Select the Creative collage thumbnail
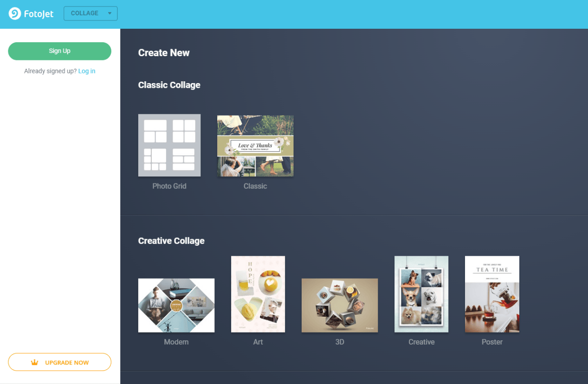 coord(421,294)
